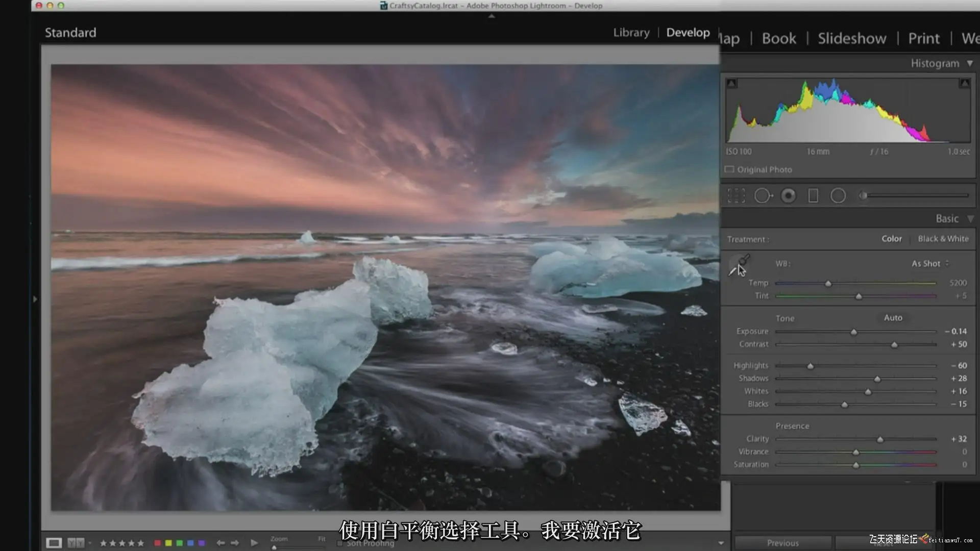Switch to Loupe view mode

click(x=54, y=543)
